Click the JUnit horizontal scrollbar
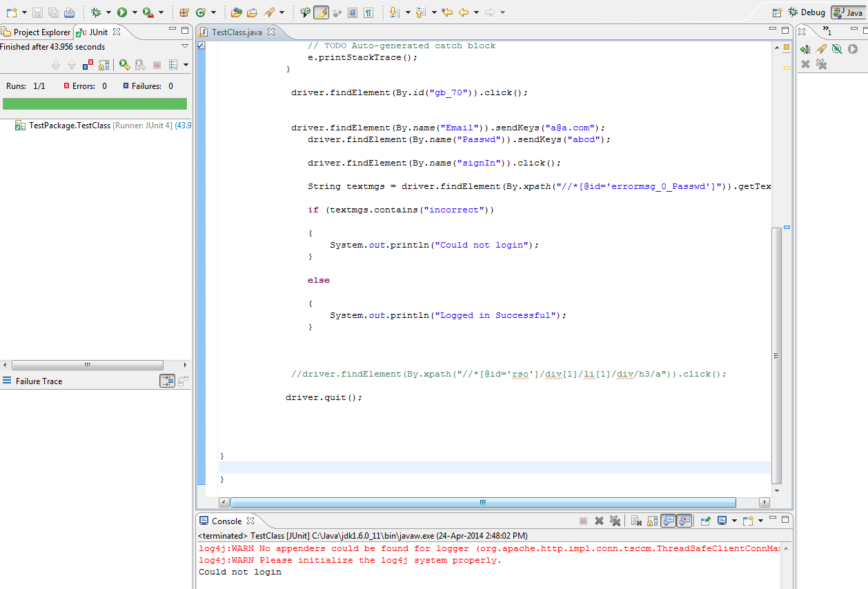868x589 pixels. (88, 365)
